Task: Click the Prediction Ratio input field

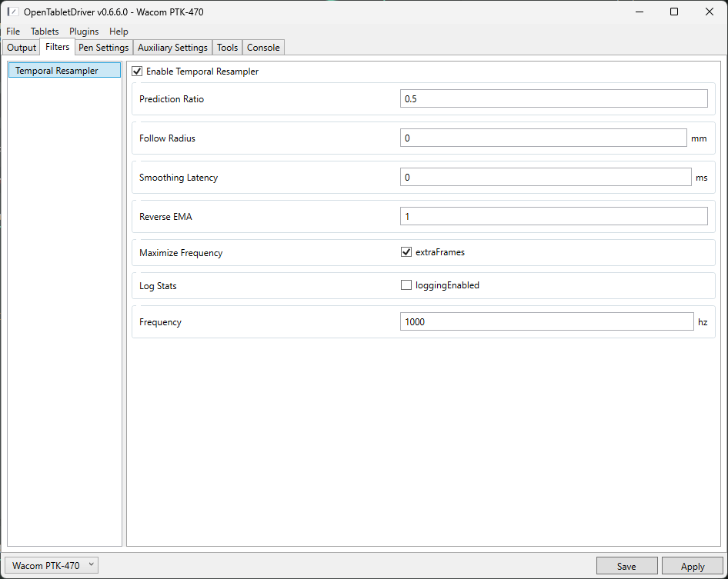Action: tap(553, 99)
